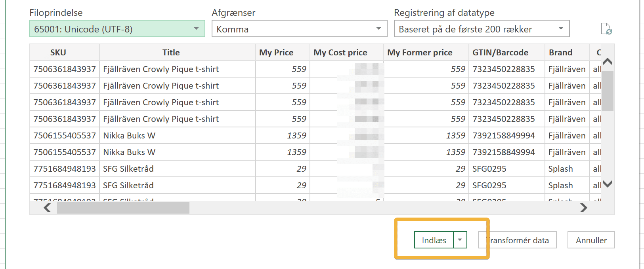Open the Filoprindelse encoding dropdown
The image size is (644, 269).
pyautogui.click(x=117, y=29)
